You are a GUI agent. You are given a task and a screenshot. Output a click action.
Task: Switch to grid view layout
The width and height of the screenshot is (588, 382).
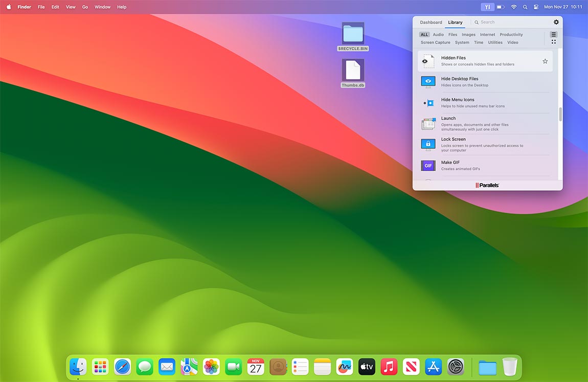tap(554, 41)
